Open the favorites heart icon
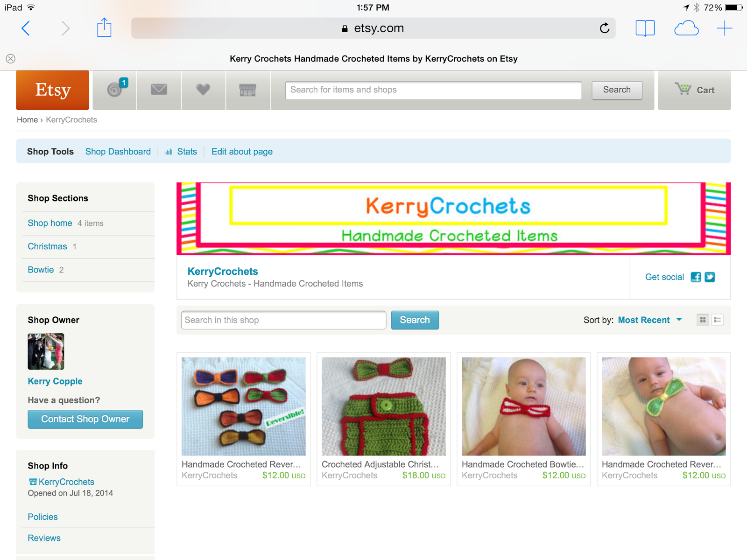The image size is (747, 560). click(203, 90)
